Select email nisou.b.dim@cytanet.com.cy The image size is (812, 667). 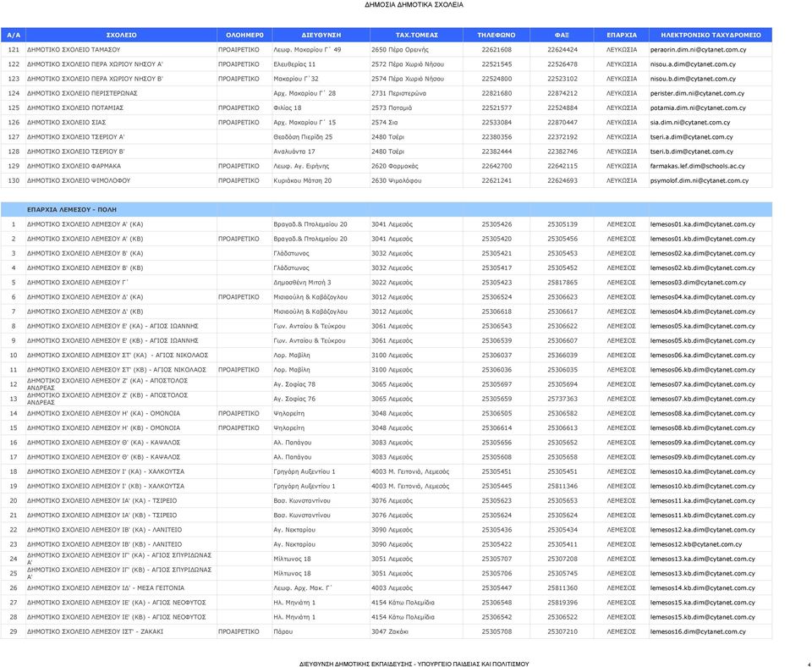[x=693, y=79]
